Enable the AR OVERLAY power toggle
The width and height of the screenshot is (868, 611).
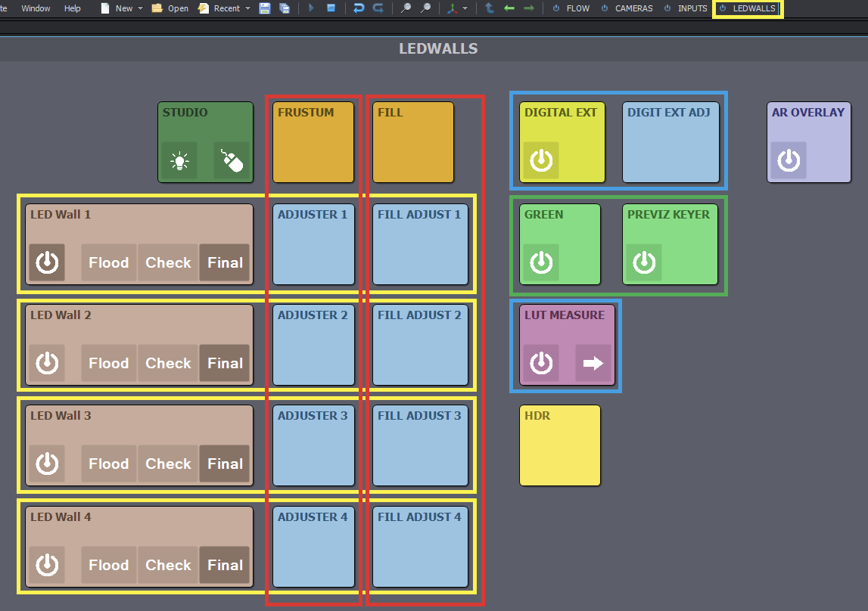789,160
